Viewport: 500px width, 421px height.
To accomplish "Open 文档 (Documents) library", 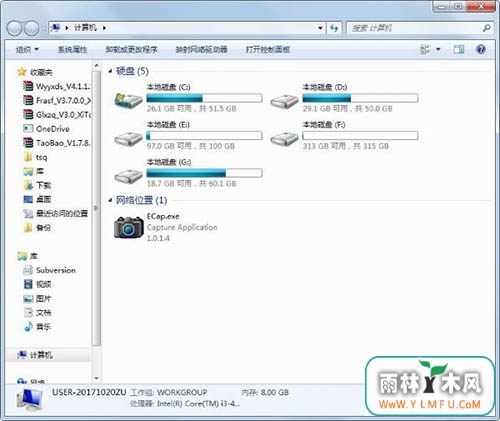I will (37, 313).
